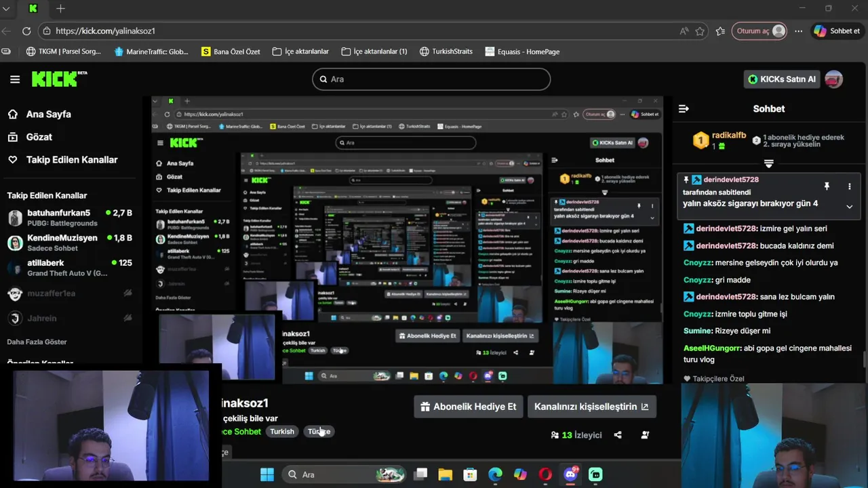
Task: Open the İçe aktarılanlar (1) bookmark folder
Action: (374, 52)
